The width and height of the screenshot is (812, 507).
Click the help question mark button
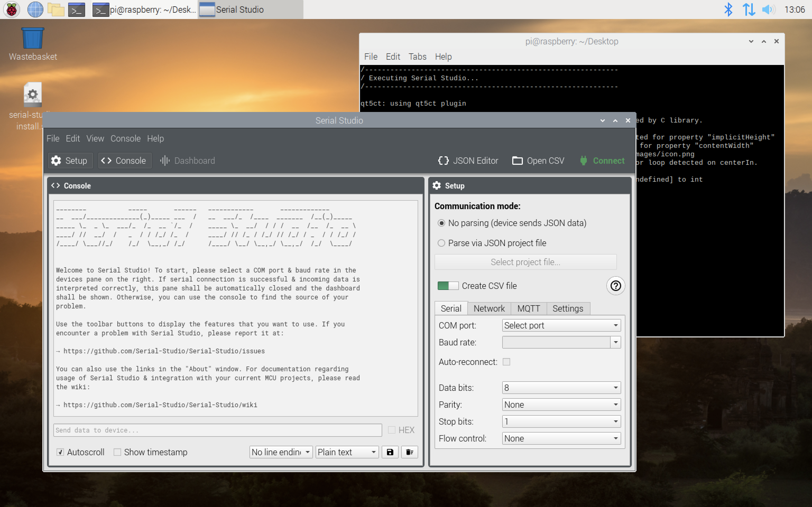point(615,286)
